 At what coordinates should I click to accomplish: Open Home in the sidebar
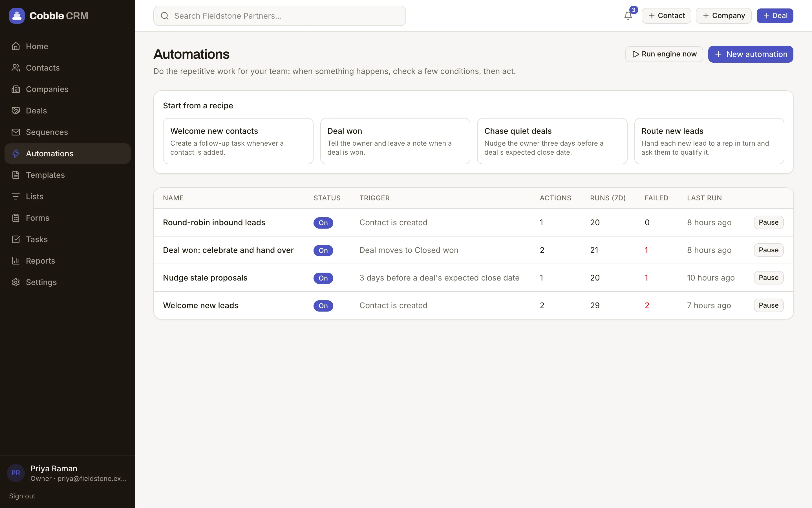point(67,46)
